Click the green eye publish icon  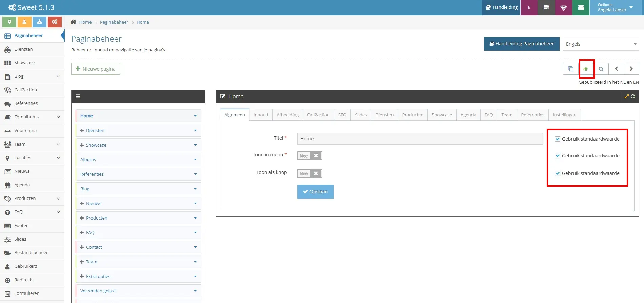pos(586,69)
